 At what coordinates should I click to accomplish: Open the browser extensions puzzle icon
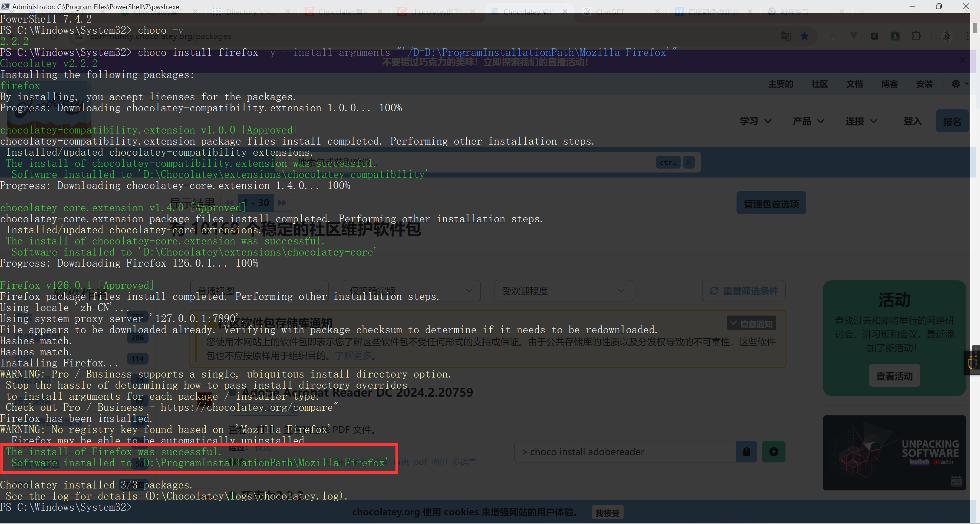[916, 36]
